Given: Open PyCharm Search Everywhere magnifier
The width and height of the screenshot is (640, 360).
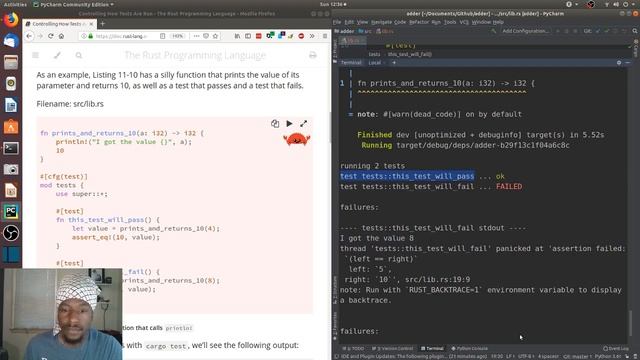Looking at the screenshot, I should [x=635, y=31].
